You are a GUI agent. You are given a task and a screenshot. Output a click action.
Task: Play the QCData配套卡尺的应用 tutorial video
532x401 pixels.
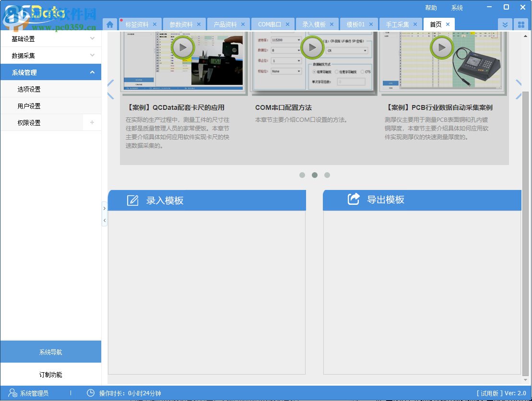point(182,47)
